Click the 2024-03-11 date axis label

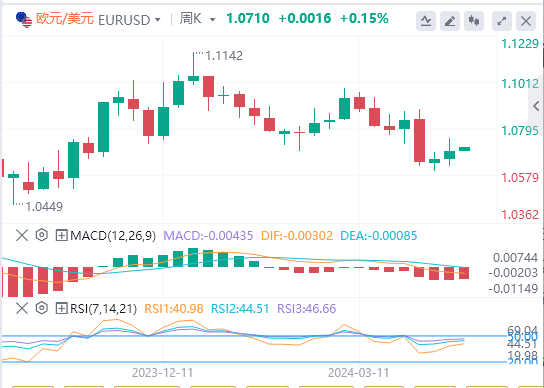359,373
